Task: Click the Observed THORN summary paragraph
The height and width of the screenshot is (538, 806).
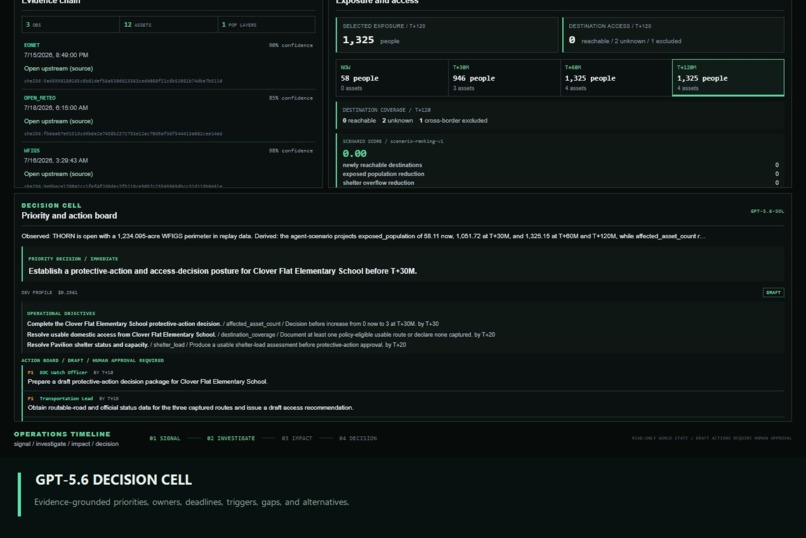Action: tap(363, 236)
